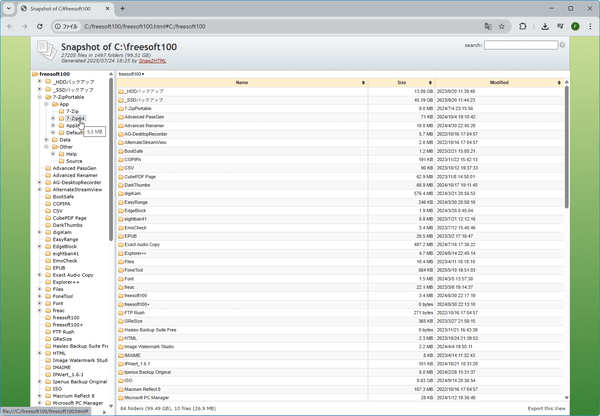Open the translate page icon
This screenshot has width=600, height=416.
tap(488, 26)
